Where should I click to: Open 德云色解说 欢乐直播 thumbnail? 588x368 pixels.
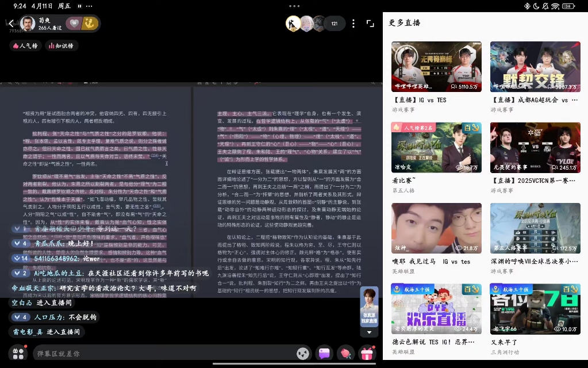[436, 309]
